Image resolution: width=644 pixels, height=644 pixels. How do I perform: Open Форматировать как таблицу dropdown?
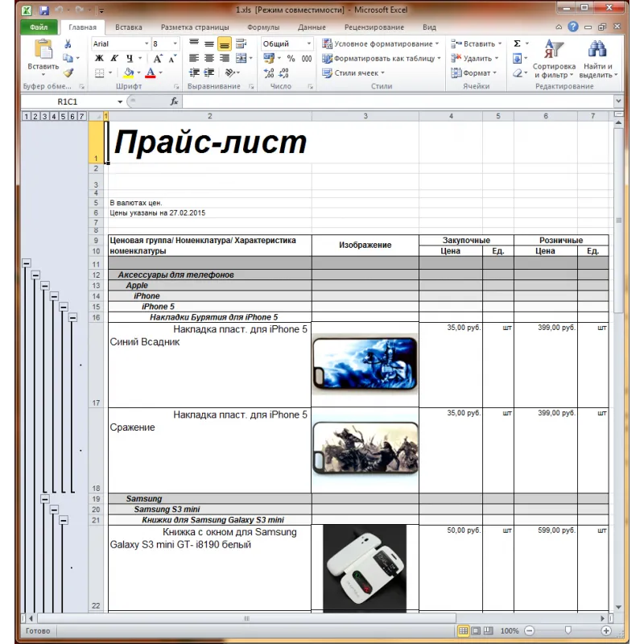382,58
